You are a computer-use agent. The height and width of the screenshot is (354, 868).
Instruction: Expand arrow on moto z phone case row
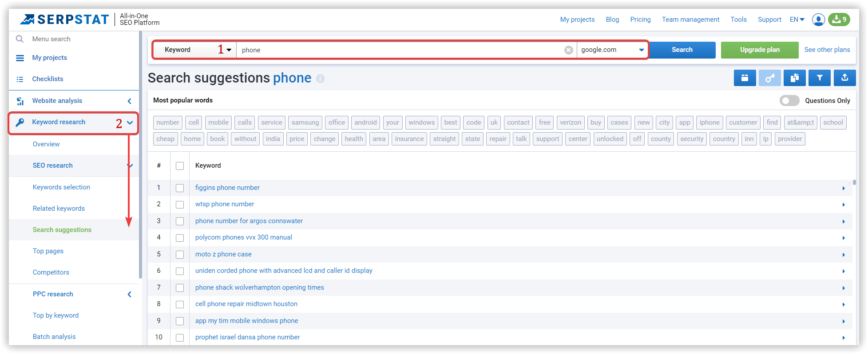pos(843,255)
